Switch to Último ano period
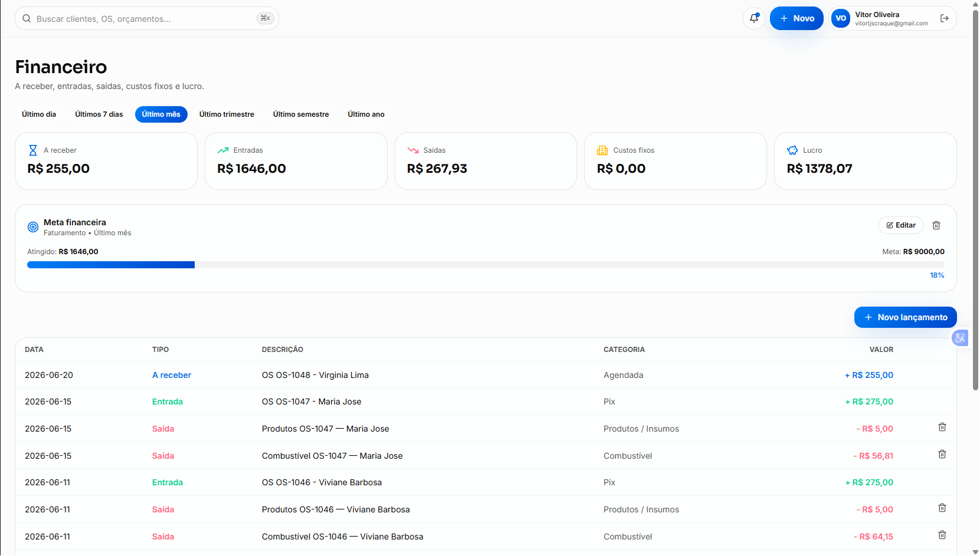The width and height of the screenshot is (980, 556). tap(366, 114)
